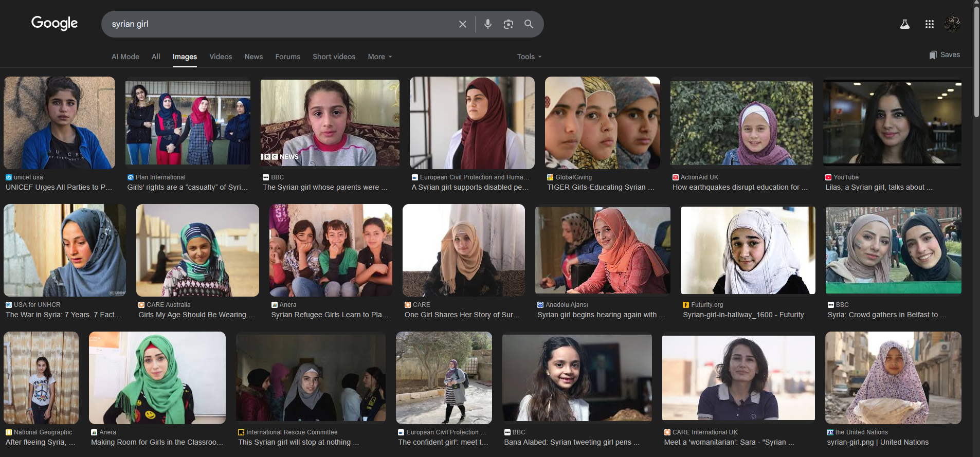Open the Google apps grid
Viewport: 980px width, 457px height.
tap(929, 24)
